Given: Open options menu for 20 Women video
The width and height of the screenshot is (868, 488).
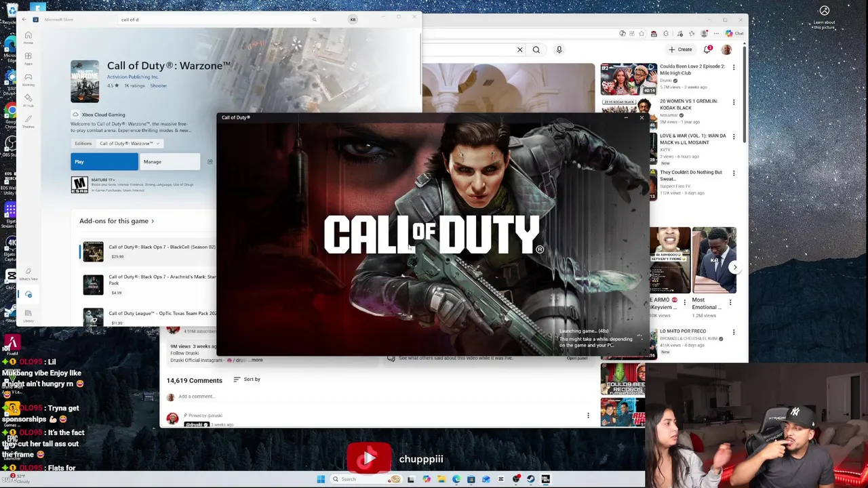Looking at the screenshot, I should [733, 102].
